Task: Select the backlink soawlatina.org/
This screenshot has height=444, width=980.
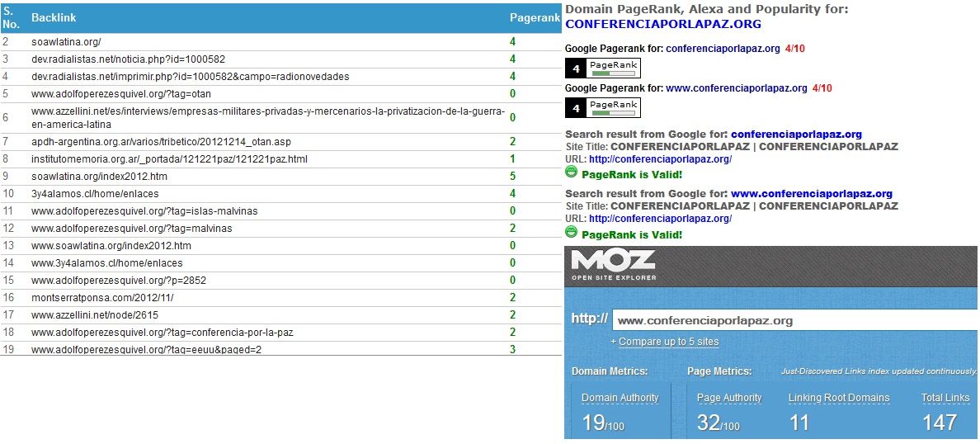Action: pos(66,42)
